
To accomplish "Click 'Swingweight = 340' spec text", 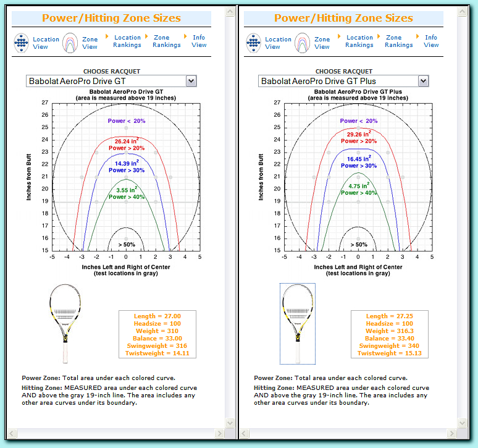I will point(389,346).
